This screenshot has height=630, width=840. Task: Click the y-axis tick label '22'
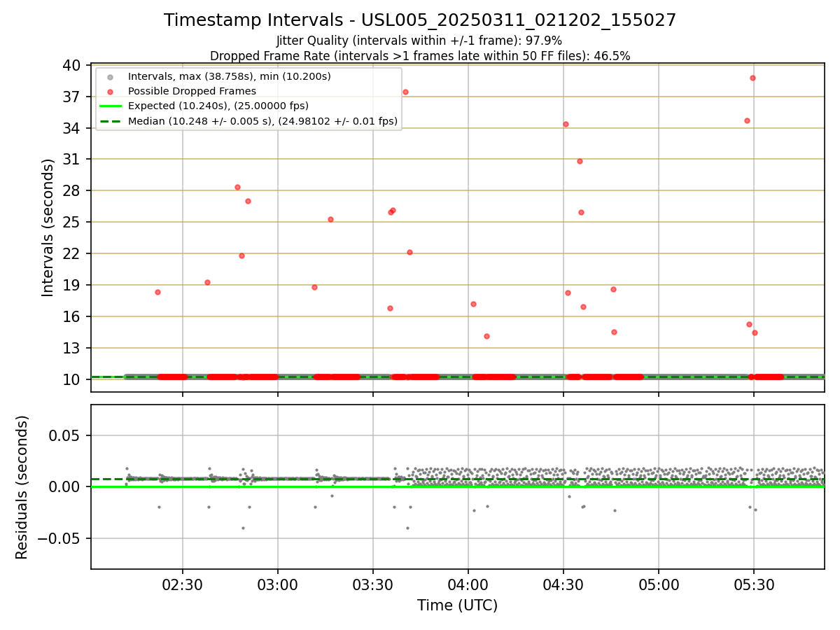pos(72,254)
